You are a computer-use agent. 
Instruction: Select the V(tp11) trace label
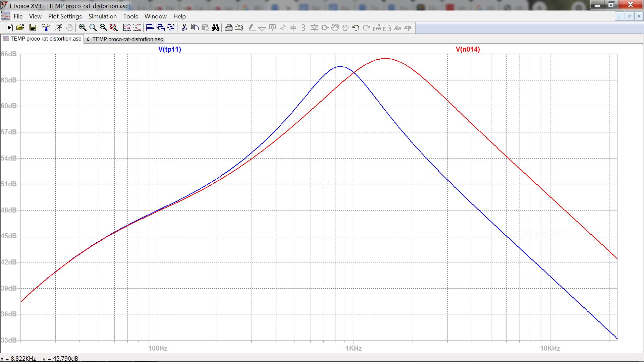click(169, 49)
